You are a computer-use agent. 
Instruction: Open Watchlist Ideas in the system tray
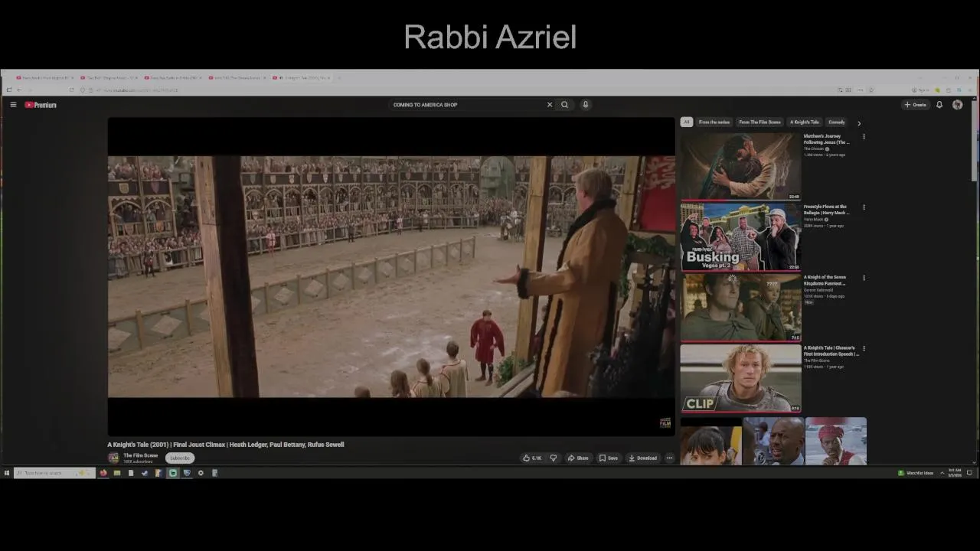[x=916, y=473]
